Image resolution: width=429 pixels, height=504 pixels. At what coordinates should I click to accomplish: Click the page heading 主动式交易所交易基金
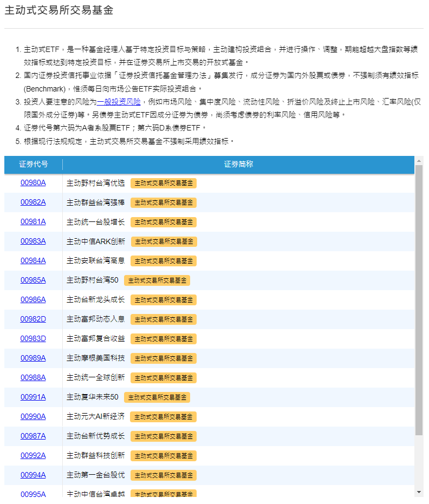tap(59, 10)
